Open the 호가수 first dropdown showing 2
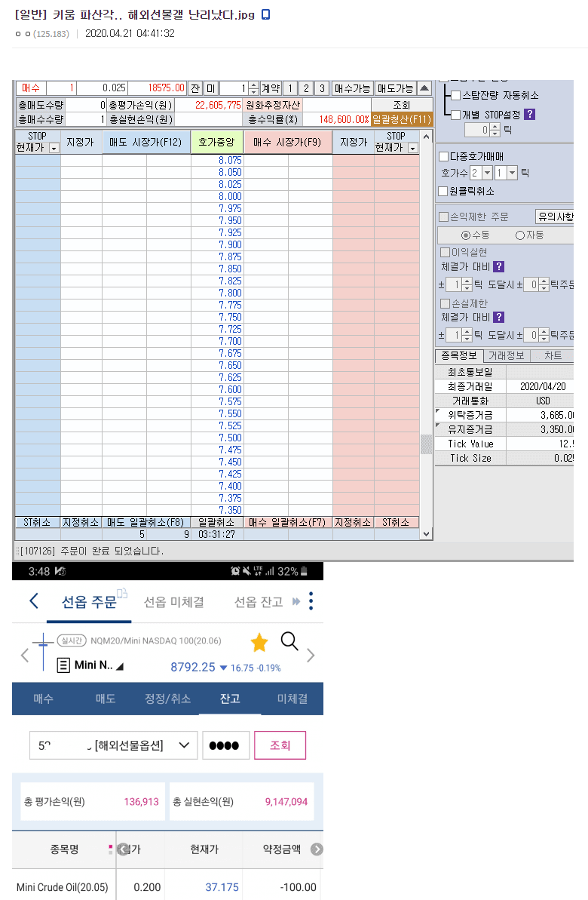The height and width of the screenshot is (900, 588). [x=487, y=173]
